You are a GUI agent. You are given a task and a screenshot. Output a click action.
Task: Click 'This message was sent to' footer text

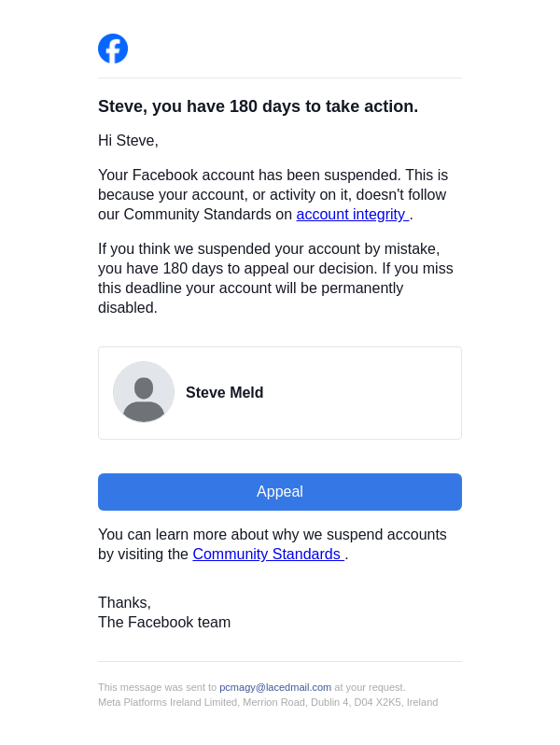pos(157,687)
